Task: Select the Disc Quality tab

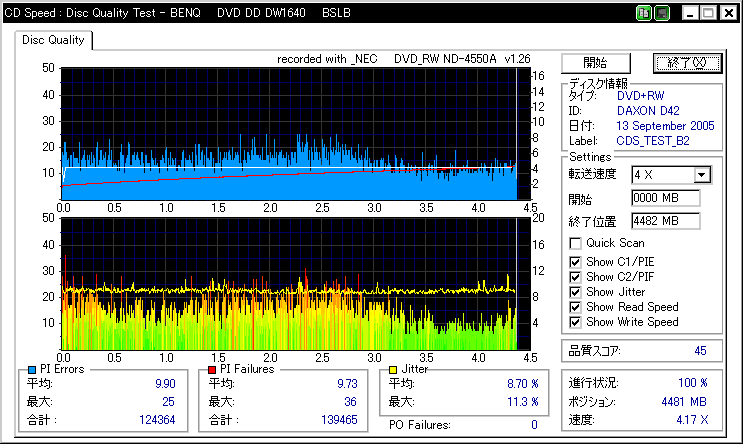Action: point(53,40)
